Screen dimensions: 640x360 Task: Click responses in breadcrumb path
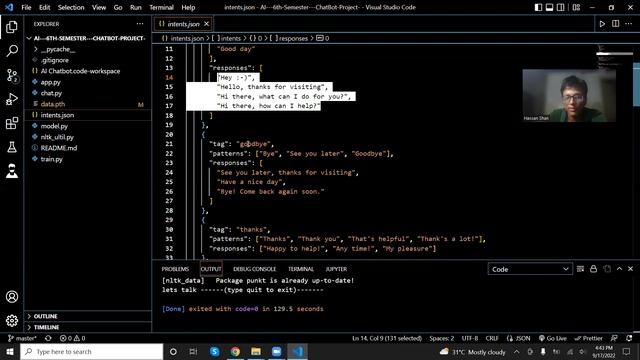293,38
